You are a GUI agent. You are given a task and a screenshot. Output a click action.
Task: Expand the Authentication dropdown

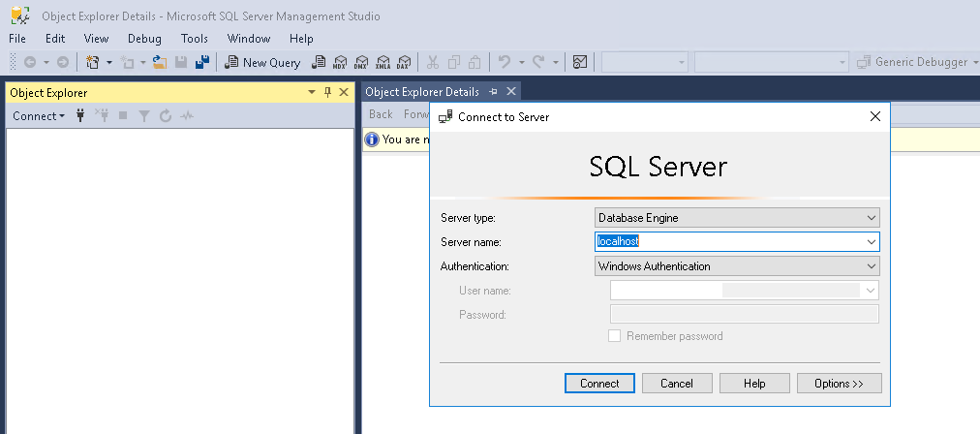point(871,266)
